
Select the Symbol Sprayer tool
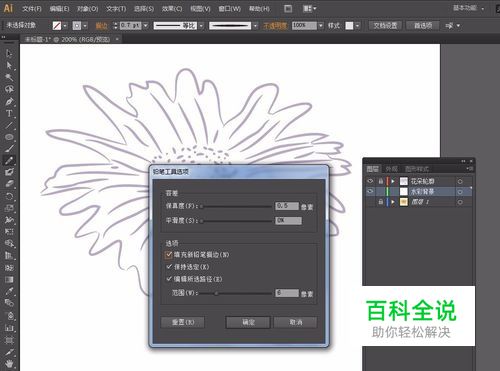coord(9,316)
